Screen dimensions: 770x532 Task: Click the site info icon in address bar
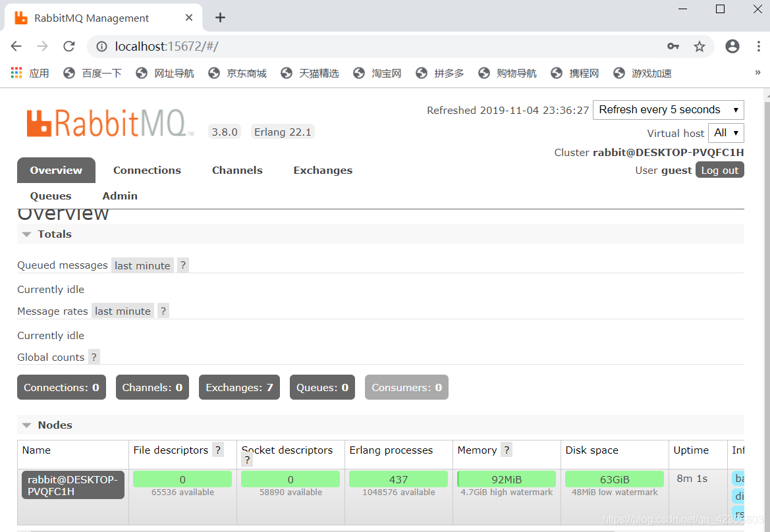coord(101,46)
